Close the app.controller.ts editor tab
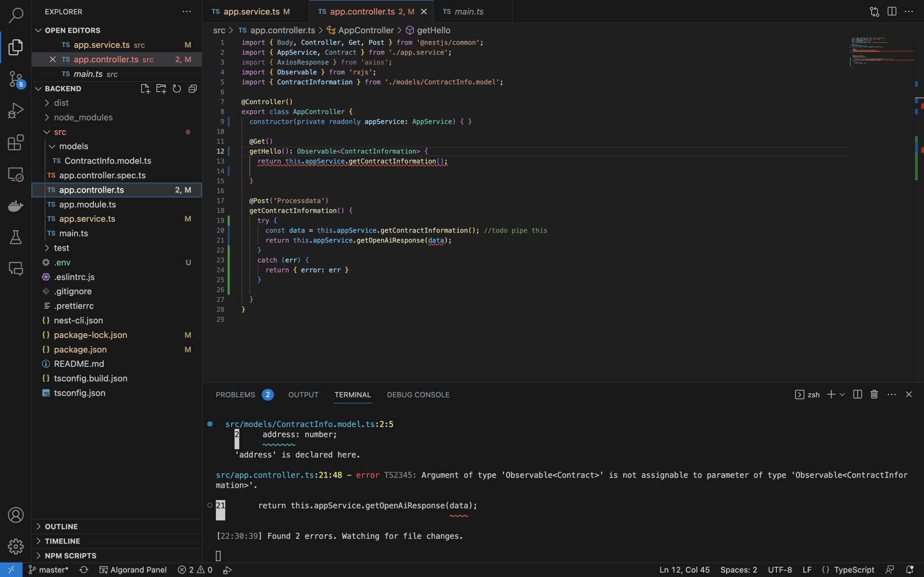The image size is (924, 577). coord(424,12)
